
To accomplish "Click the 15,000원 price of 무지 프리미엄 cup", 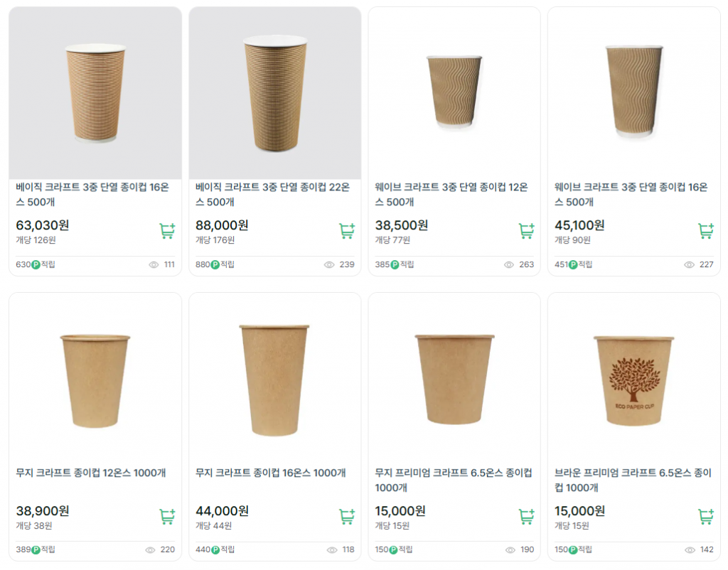I will (x=400, y=511).
